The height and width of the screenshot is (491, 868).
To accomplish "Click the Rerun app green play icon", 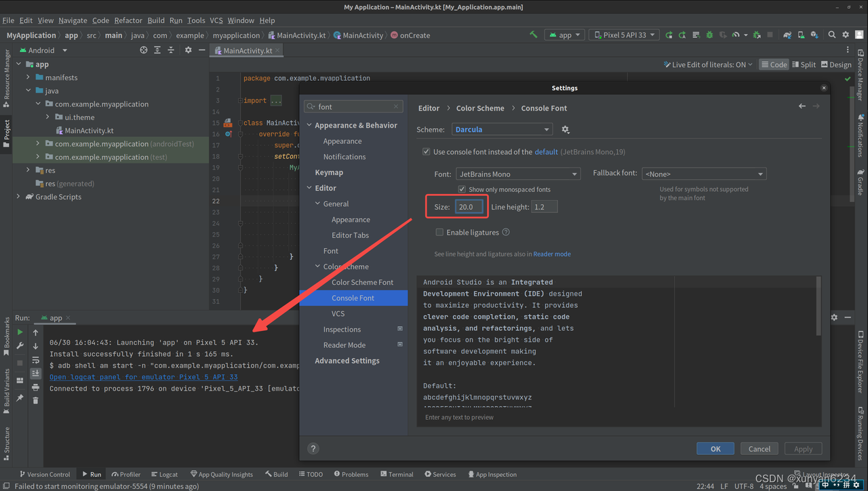I will 20,332.
